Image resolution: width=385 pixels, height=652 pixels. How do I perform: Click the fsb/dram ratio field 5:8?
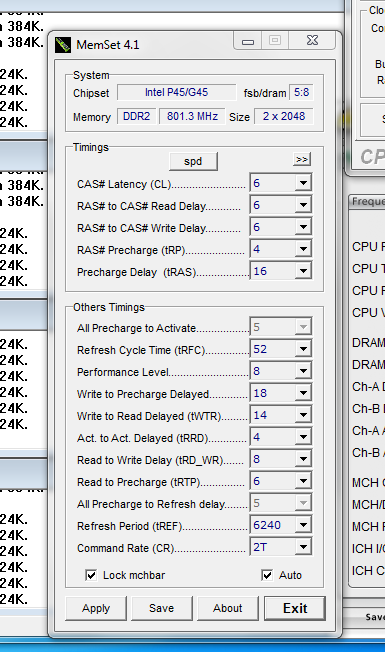click(x=301, y=92)
